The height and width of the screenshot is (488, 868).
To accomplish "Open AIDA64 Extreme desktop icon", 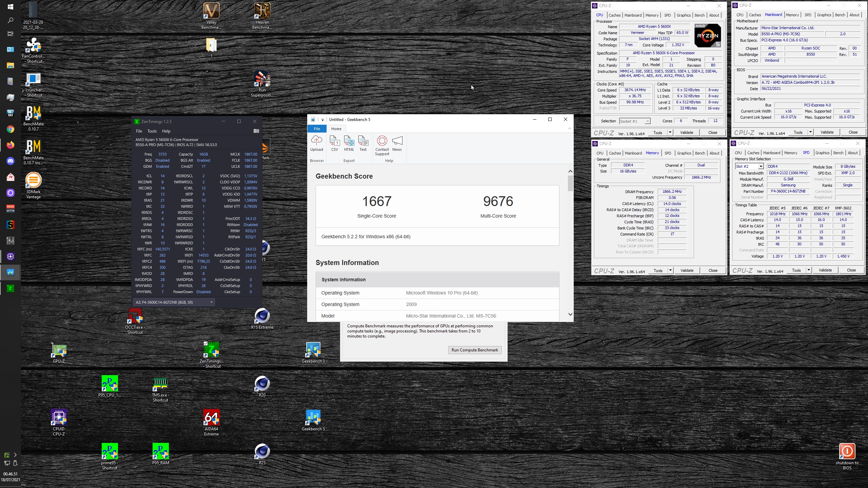I will pyautogui.click(x=211, y=423).
